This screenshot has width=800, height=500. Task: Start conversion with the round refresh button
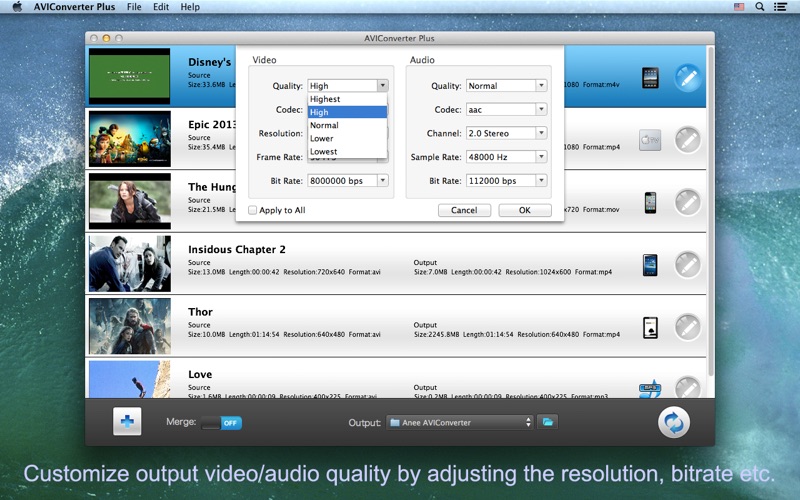pyautogui.click(x=673, y=422)
